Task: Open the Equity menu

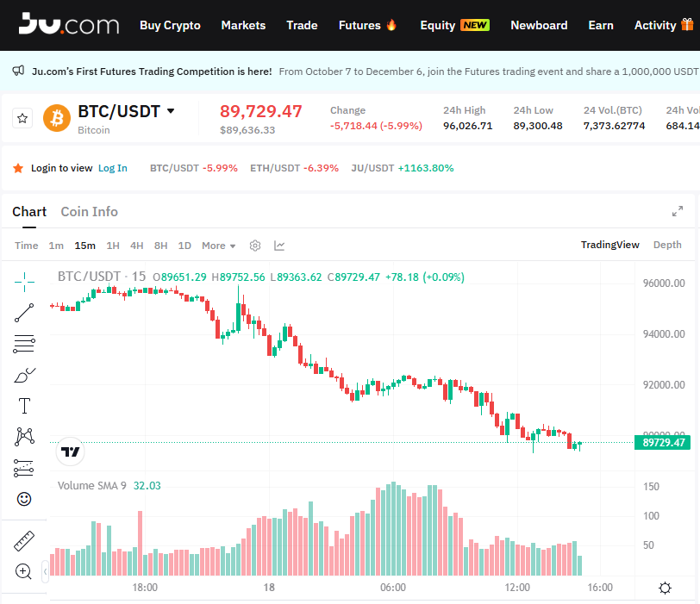Action: pyautogui.click(x=438, y=26)
